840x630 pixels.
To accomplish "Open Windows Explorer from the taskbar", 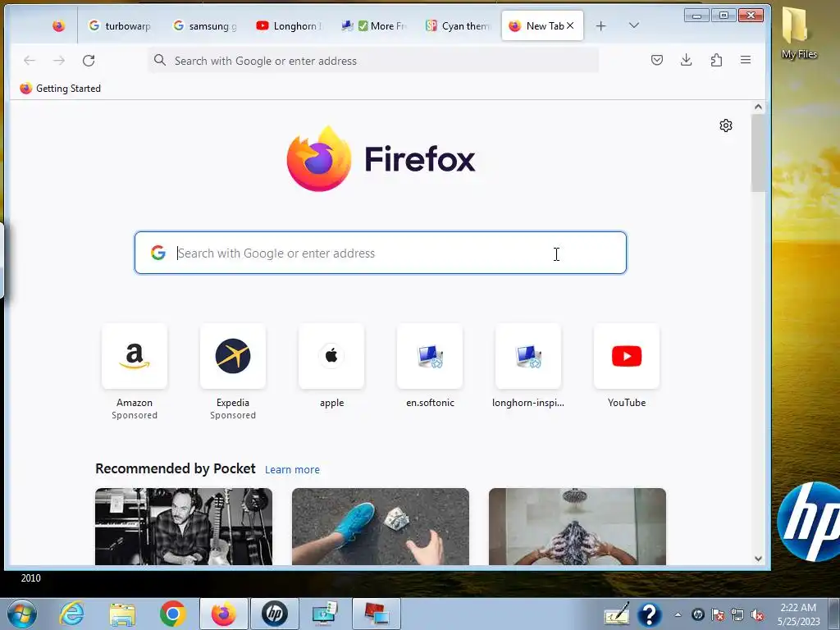I will (122, 614).
